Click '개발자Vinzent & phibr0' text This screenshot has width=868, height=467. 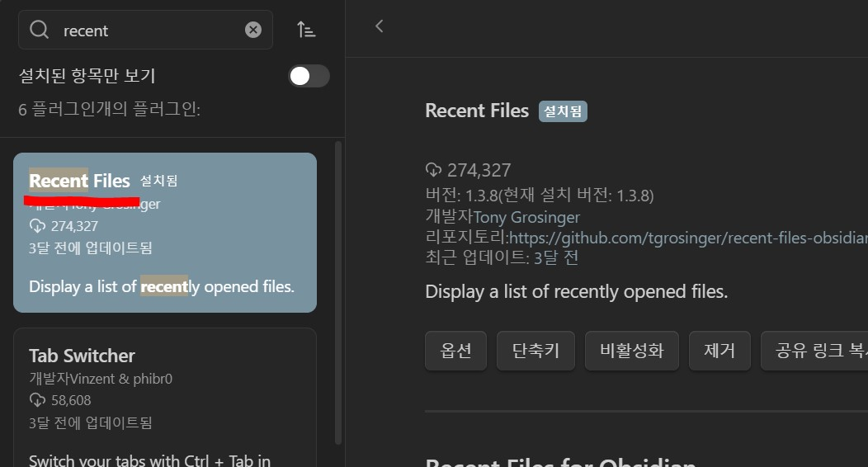tap(101, 379)
